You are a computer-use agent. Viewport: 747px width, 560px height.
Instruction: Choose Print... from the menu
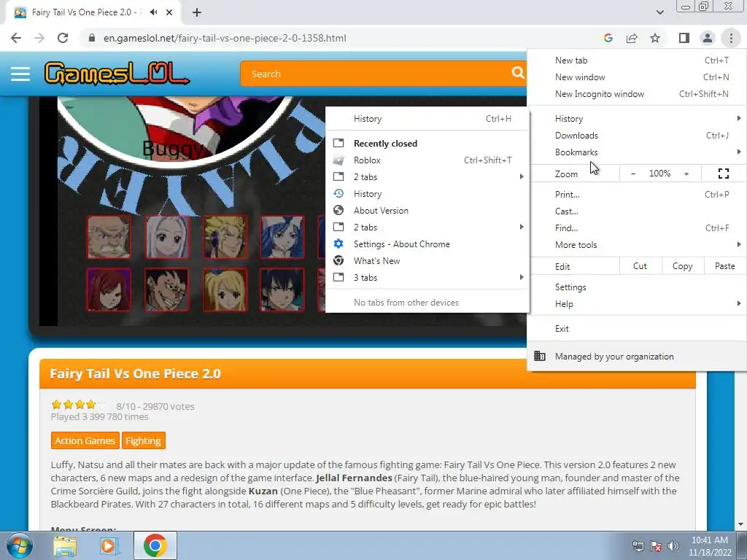click(x=637, y=194)
